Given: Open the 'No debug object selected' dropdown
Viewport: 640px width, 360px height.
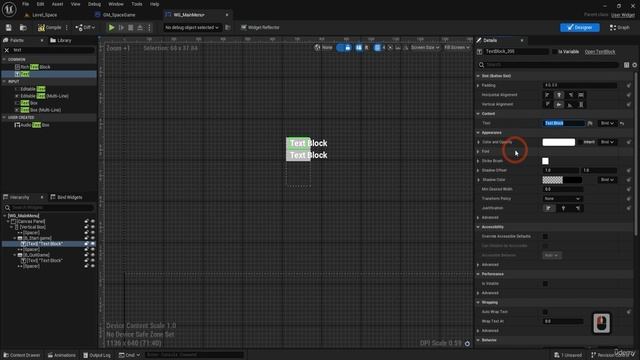Looking at the screenshot, I should (191, 28).
